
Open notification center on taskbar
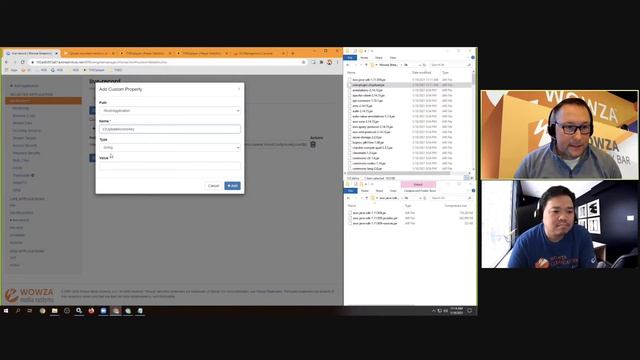470,311
